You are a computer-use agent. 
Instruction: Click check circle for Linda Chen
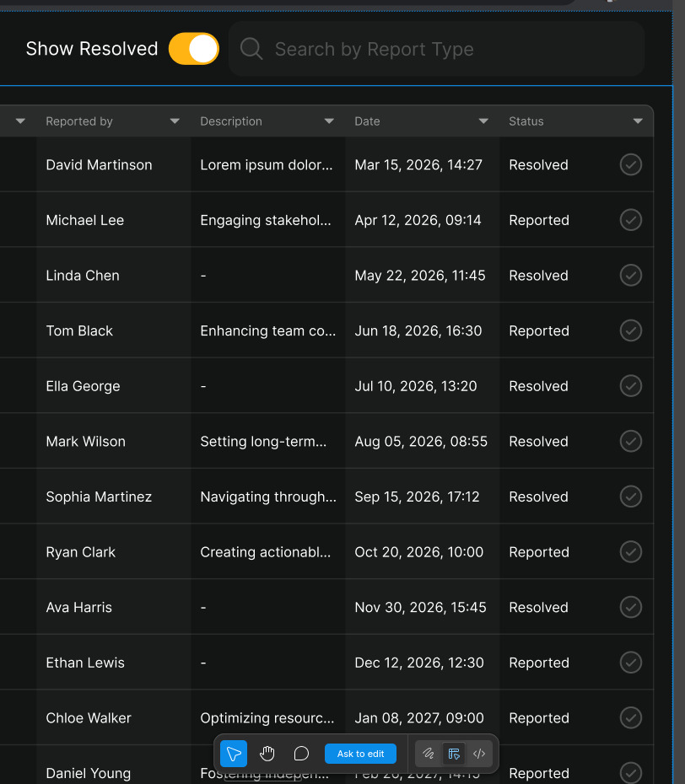pos(631,275)
